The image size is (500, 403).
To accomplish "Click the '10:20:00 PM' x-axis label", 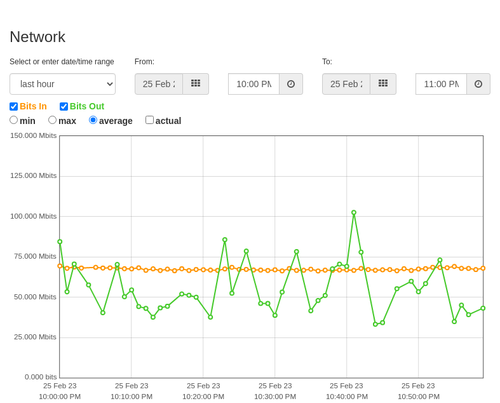I will click(x=203, y=397).
